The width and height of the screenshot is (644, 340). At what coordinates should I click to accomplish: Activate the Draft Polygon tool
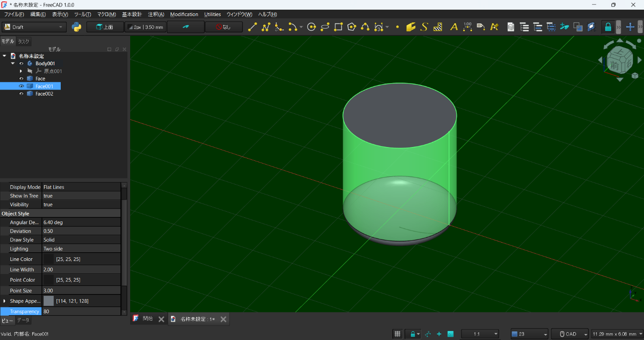pyautogui.click(x=352, y=27)
